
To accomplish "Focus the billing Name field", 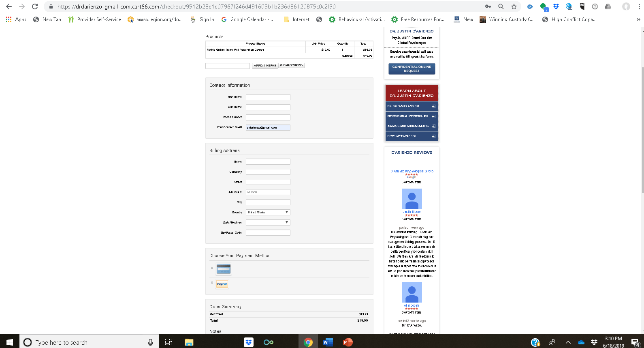I will 268,161.
